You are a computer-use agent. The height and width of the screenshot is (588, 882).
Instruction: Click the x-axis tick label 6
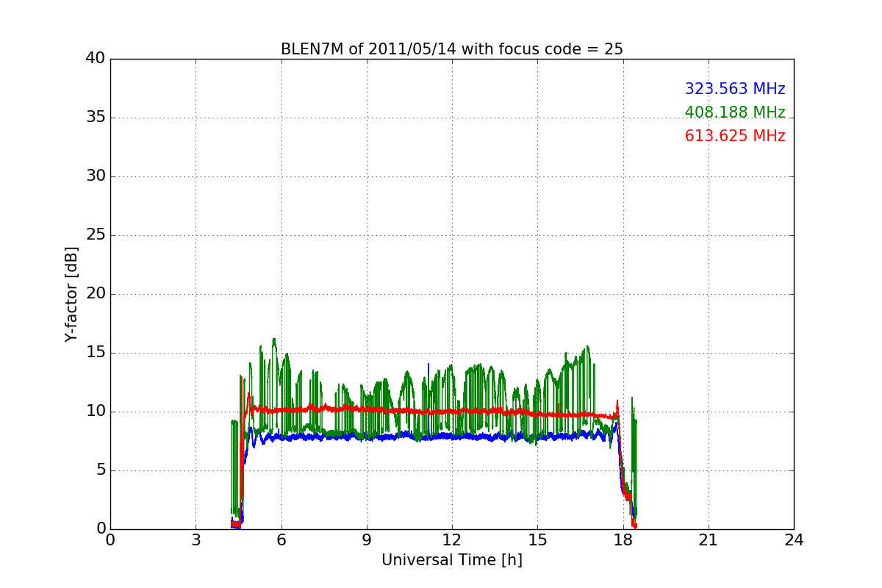tap(281, 539)
